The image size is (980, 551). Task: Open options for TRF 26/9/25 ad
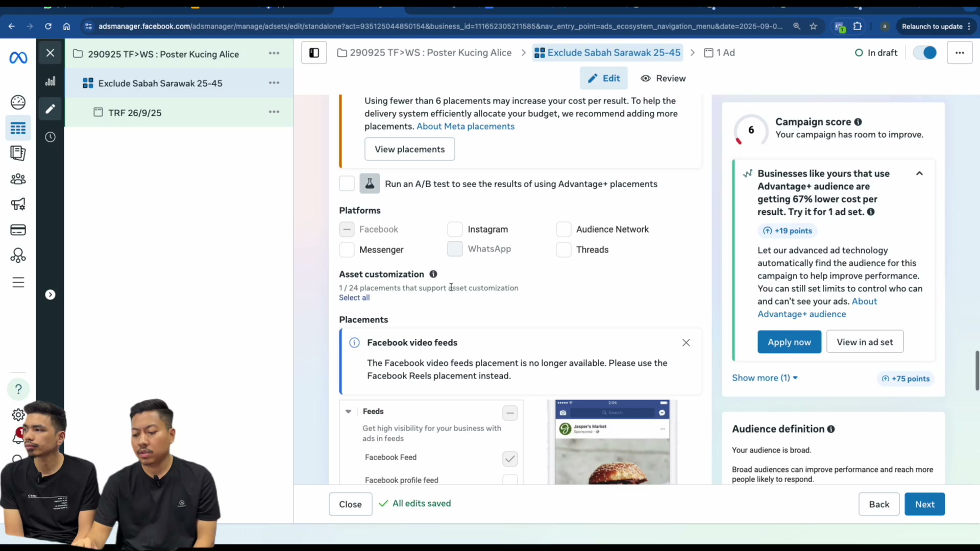[274, 112]
